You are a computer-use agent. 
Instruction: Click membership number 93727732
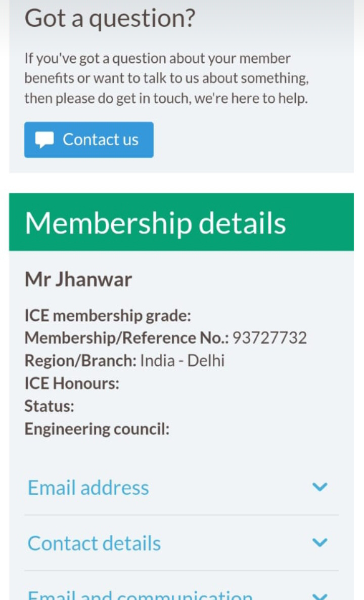click(269, 338)
